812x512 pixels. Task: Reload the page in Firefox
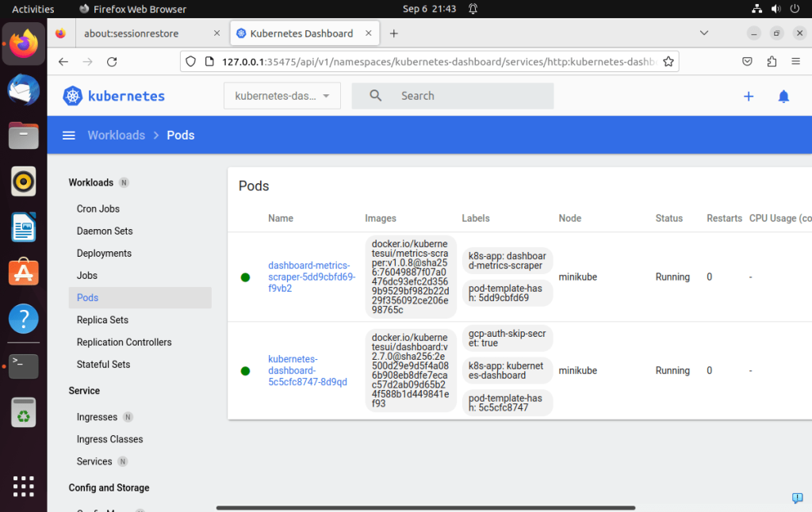coord(112,62)
